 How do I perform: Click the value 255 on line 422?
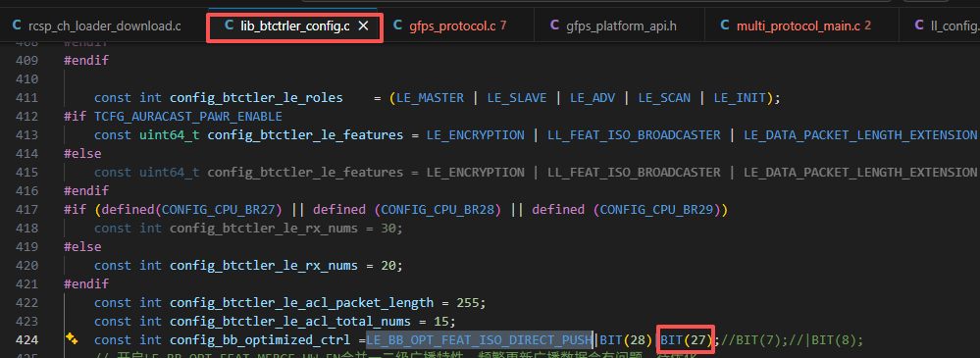pyautogui.click(x=468, y=303)
